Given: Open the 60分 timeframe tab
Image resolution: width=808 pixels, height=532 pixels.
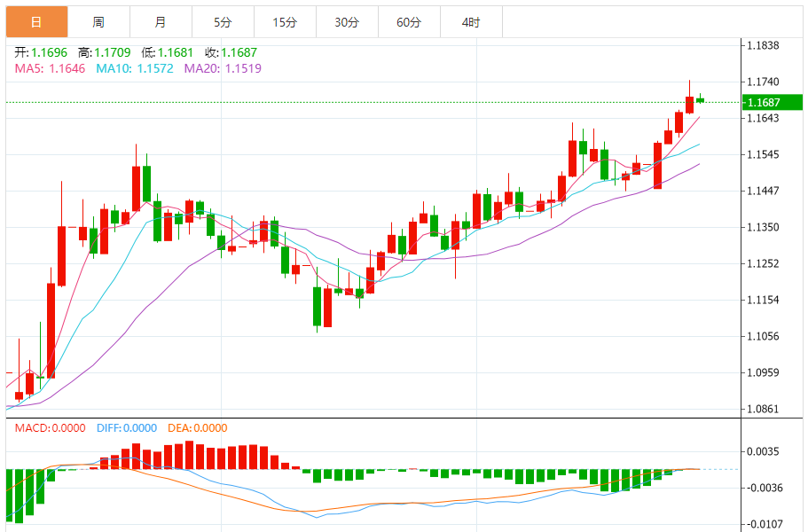Looking at the screenshot, I should (x=409, y=22).
